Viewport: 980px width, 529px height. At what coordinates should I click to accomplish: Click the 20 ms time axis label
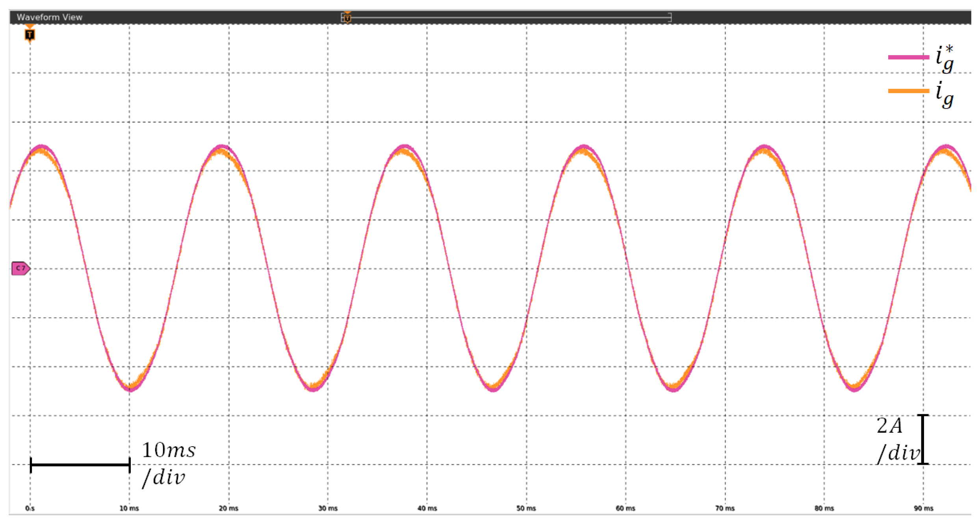(228, 509)
